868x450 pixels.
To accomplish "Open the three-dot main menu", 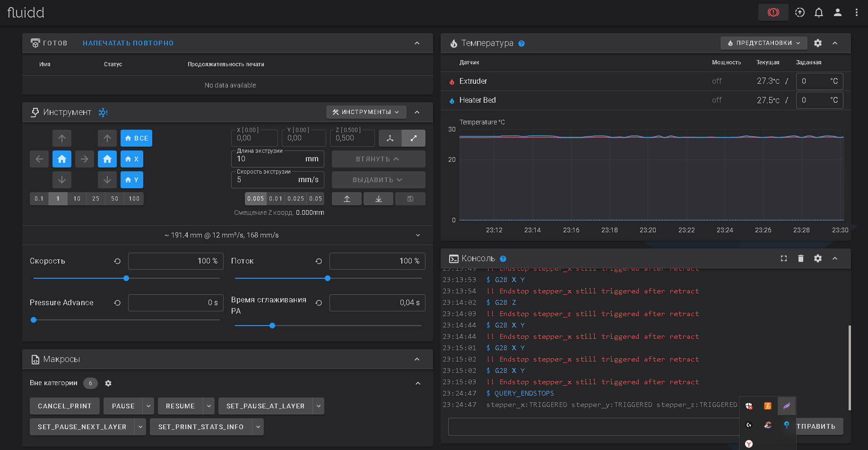I will [856, 12].
